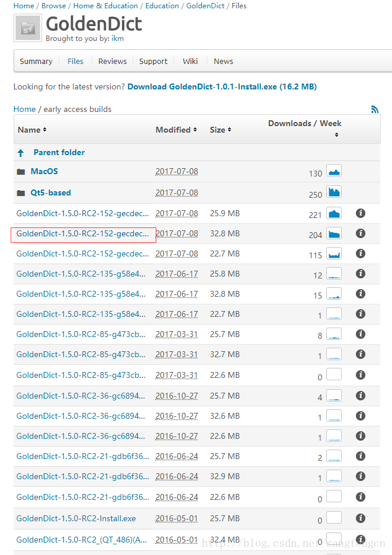Click modified date of MacOS folder
This screenshot has width=392, height=555.
(x=176, y=171)
